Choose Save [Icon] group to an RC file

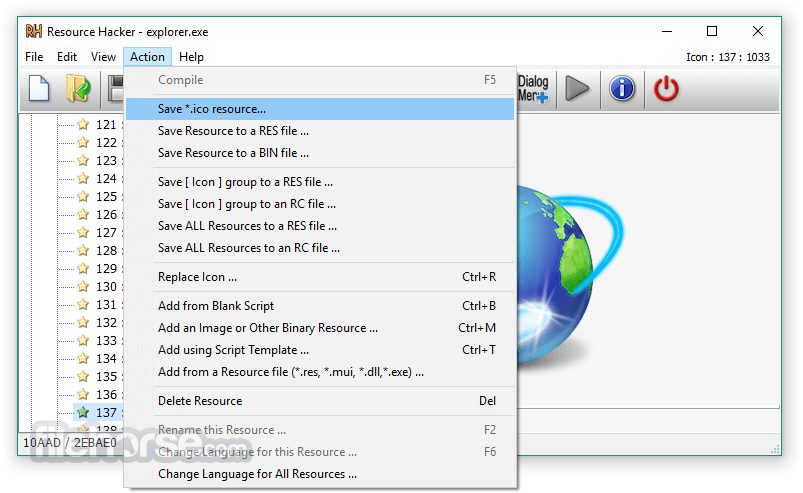point(320,204)
